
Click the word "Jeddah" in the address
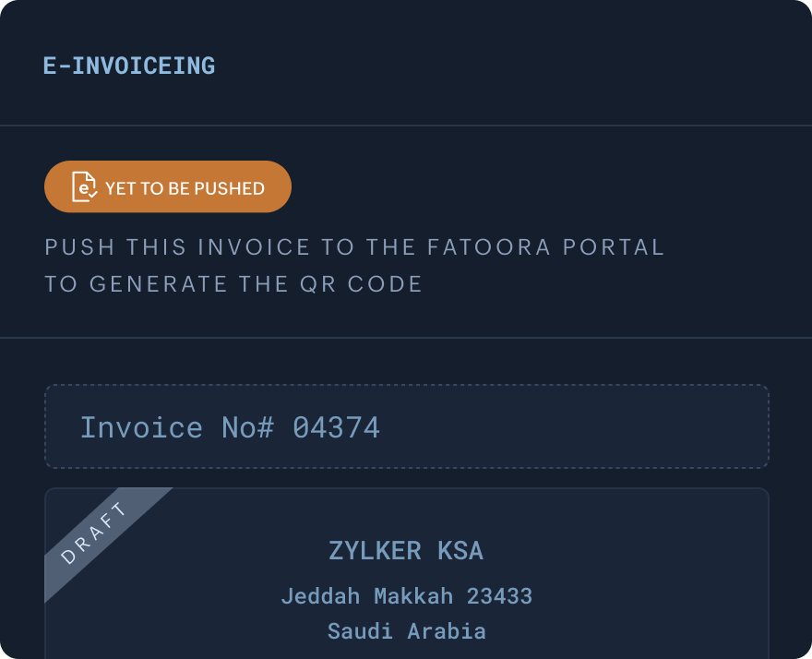320,596
